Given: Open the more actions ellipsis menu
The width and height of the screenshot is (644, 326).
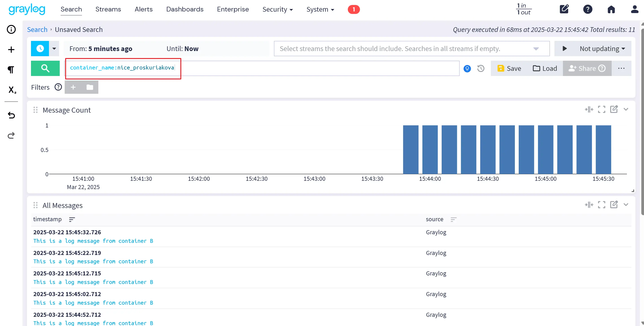Looking at the screenshot, I should point(621,68).
